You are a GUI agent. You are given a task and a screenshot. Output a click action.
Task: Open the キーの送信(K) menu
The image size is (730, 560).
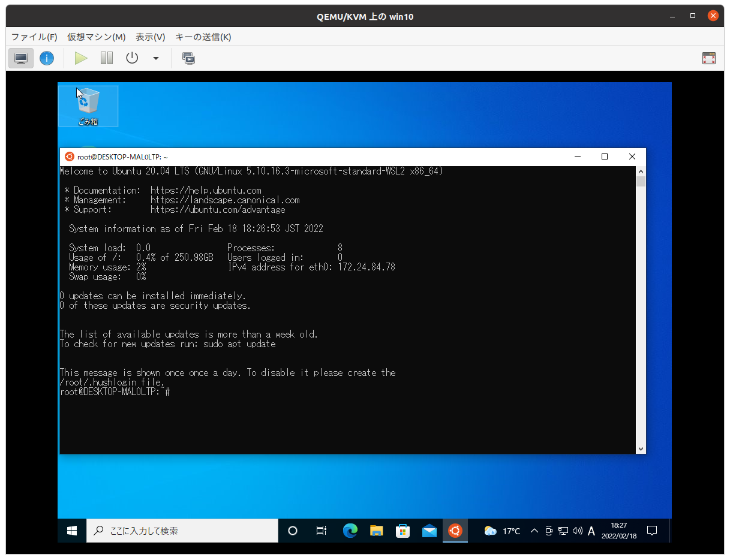(x=203, y=37)
